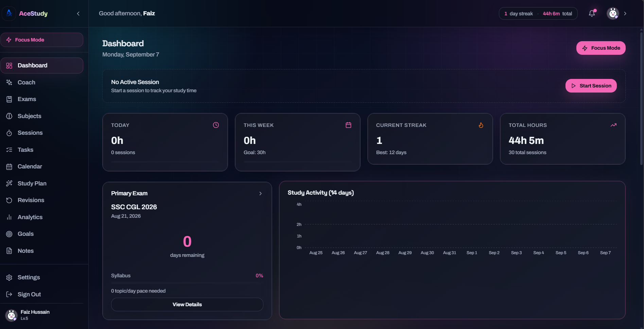
Task: Click the trending icon on Total Hours card
Action: click(x=613, y=125)
